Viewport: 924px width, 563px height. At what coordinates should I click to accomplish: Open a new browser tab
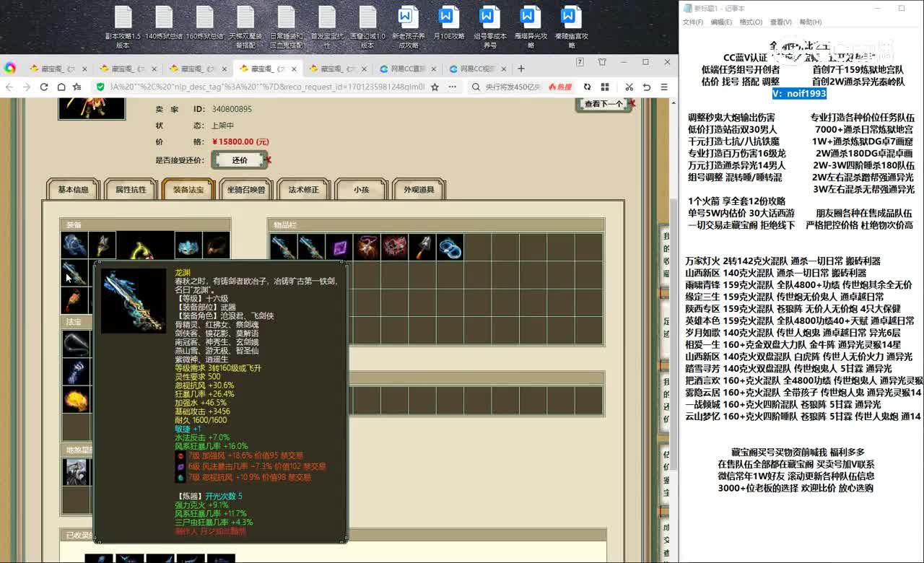521,69
